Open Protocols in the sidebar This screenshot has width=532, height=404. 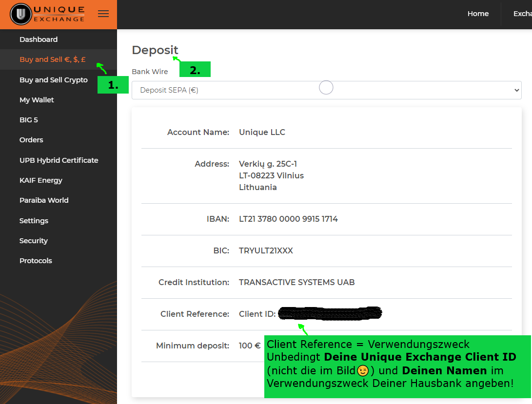click(x=36, y=261)
